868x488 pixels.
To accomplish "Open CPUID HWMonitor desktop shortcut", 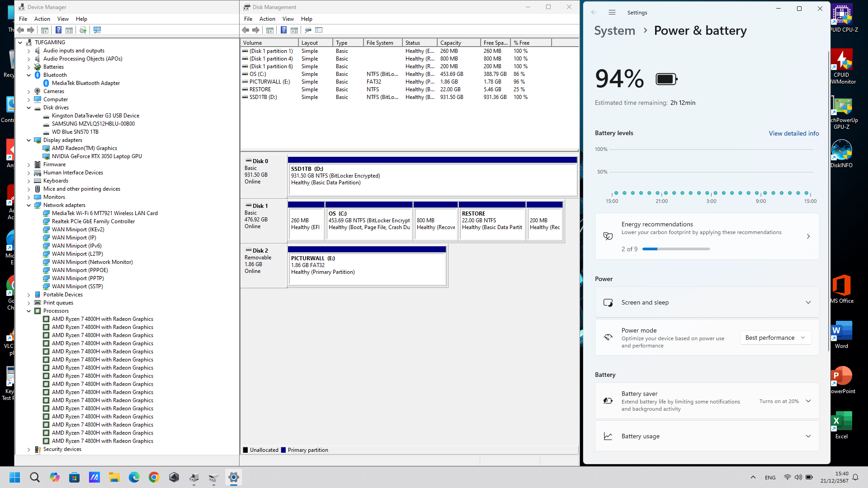I will pos(842,66).
